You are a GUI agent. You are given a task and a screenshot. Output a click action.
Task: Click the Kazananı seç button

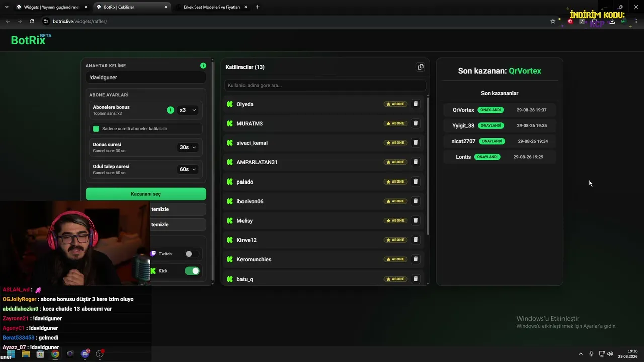(x=146, y=194)
